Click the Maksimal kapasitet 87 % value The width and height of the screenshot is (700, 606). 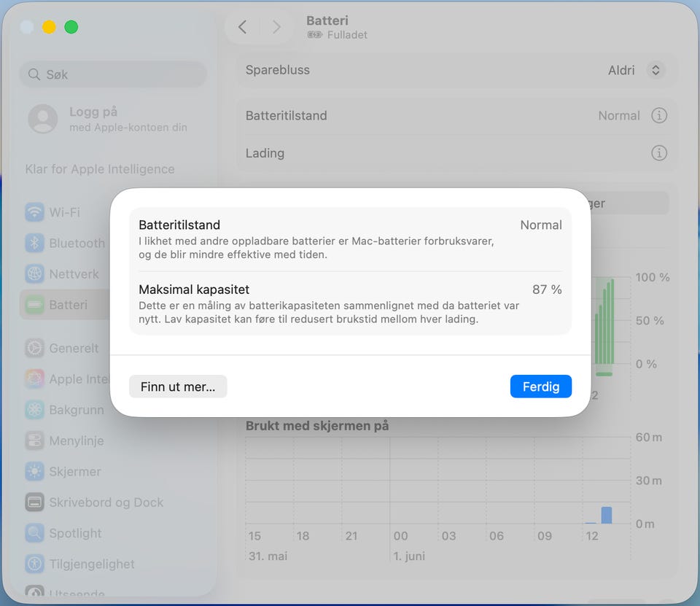547,290
